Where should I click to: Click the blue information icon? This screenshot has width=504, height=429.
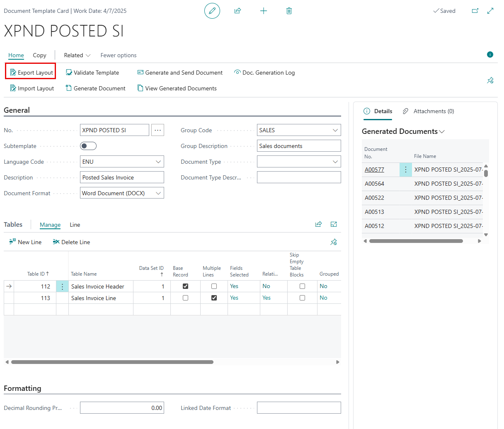[x=490, y=55]
